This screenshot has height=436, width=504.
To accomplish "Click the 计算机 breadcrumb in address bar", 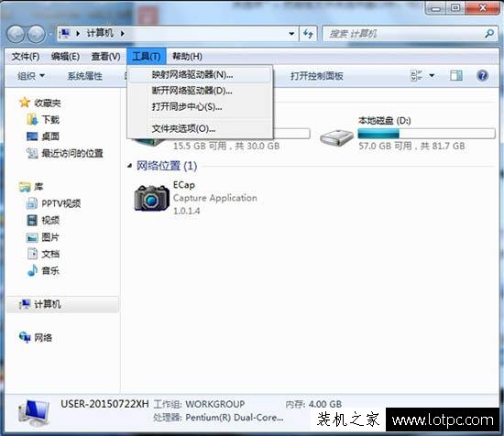I will coord(100,33).
